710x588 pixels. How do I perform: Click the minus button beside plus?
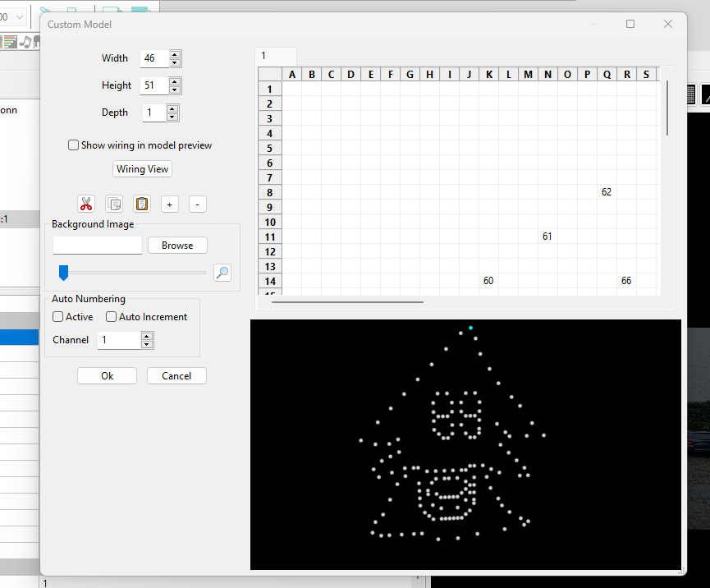[198, 204]
